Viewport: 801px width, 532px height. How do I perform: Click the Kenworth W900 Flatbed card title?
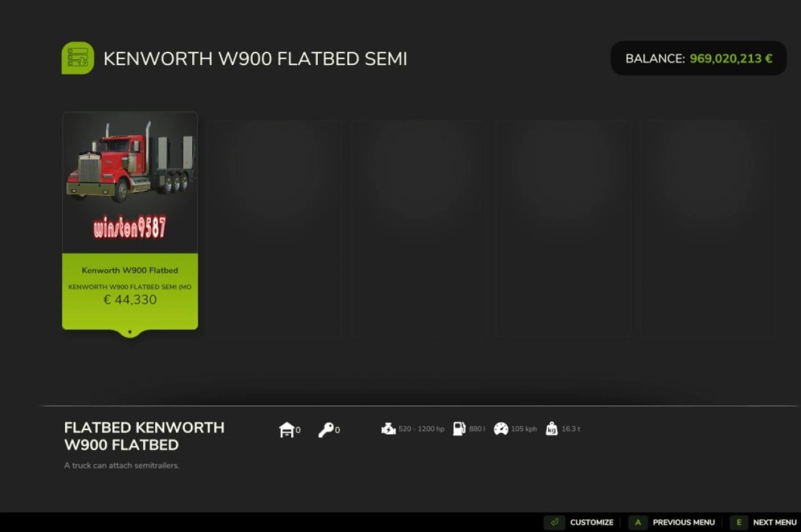coord(130,270)
